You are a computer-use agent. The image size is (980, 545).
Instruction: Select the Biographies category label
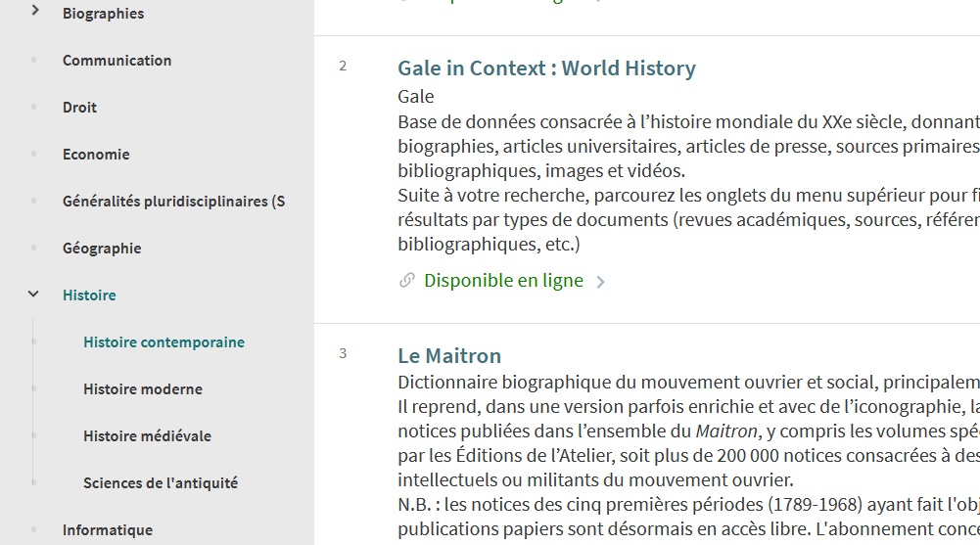[103, 13]
